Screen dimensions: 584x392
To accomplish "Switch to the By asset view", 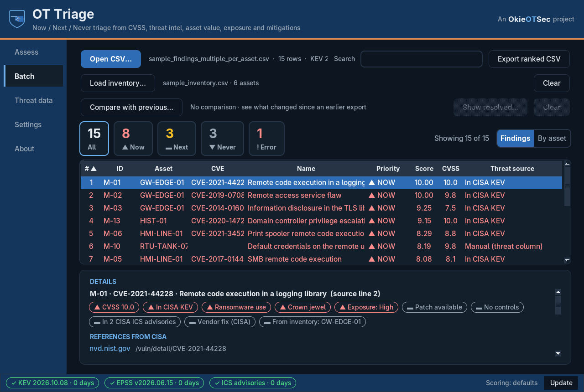I will click(x=552, y=138).
